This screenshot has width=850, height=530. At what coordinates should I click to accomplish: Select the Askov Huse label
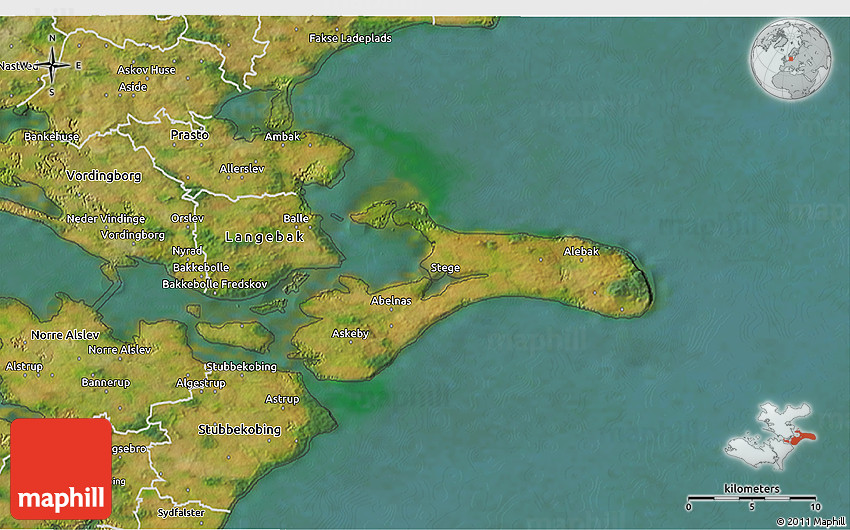(x=146, y=70)
